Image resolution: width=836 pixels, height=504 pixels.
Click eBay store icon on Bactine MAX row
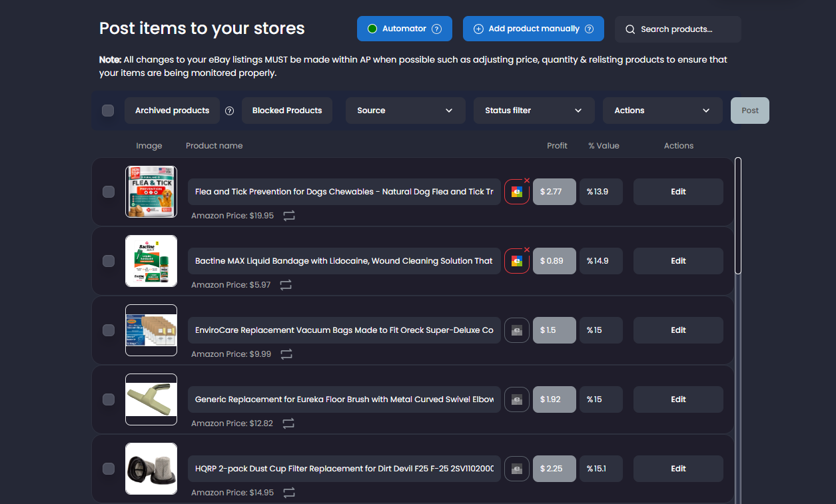click(517, 261)
